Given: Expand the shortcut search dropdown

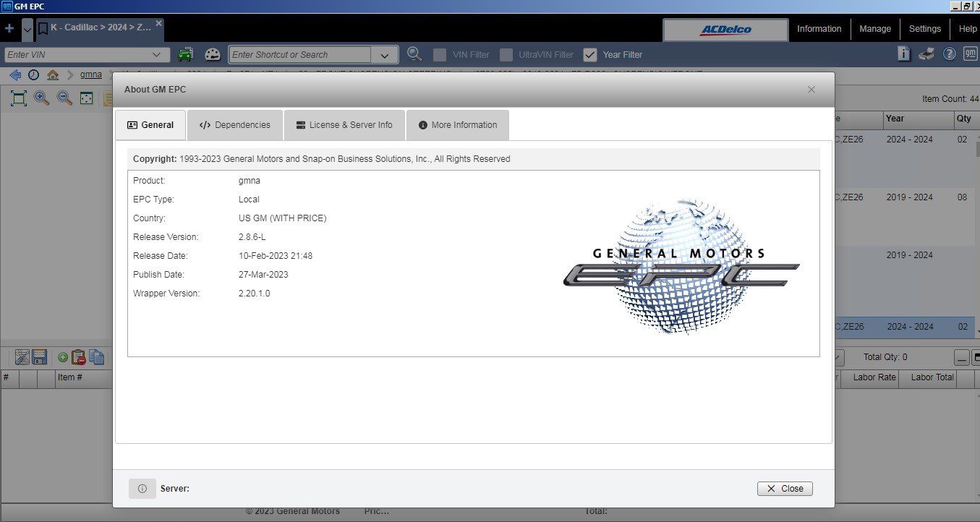Looking at the screenshot, I should 385,54.
